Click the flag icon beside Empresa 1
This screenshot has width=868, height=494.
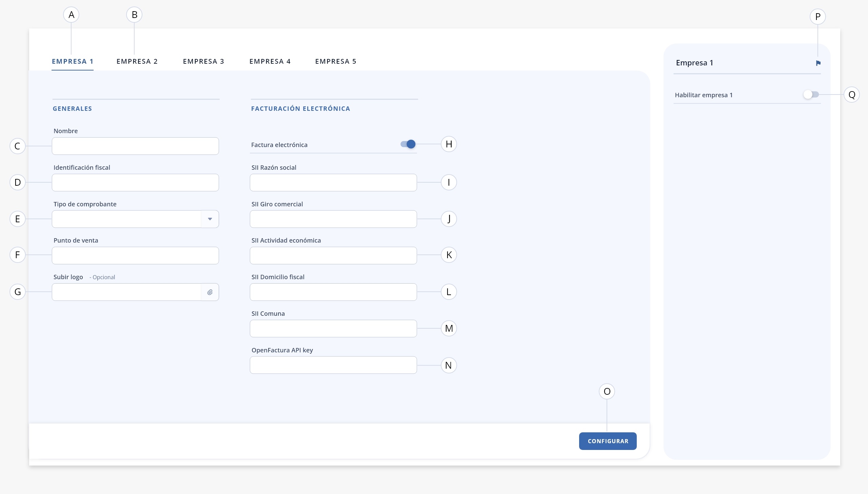coord(818,63)
